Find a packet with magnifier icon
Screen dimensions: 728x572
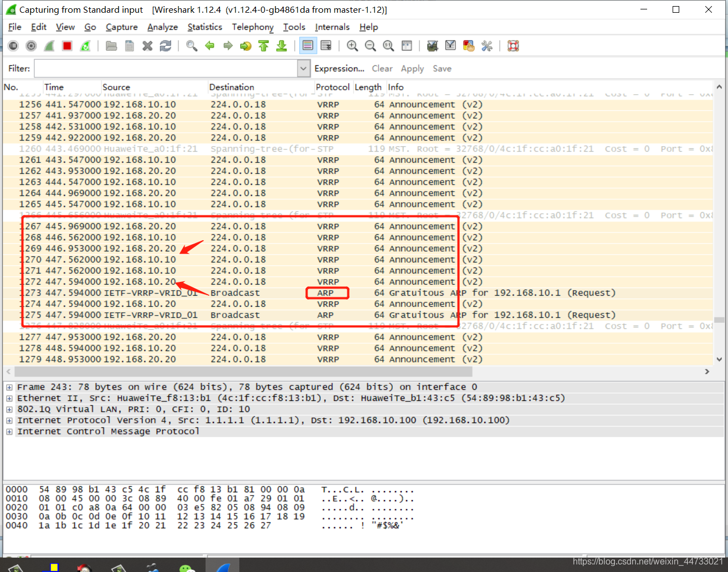[x=192, y=46]
